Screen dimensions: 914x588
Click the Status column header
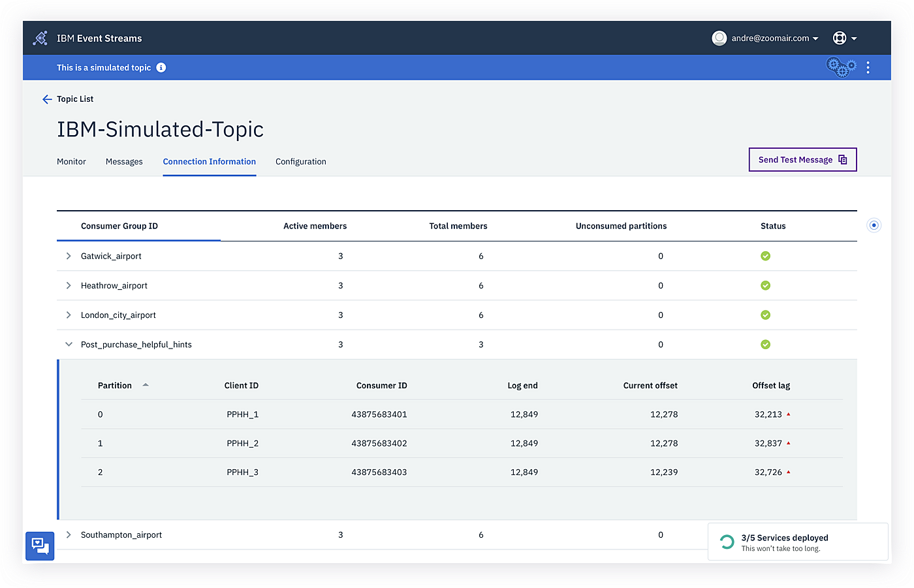click(773, 226)
